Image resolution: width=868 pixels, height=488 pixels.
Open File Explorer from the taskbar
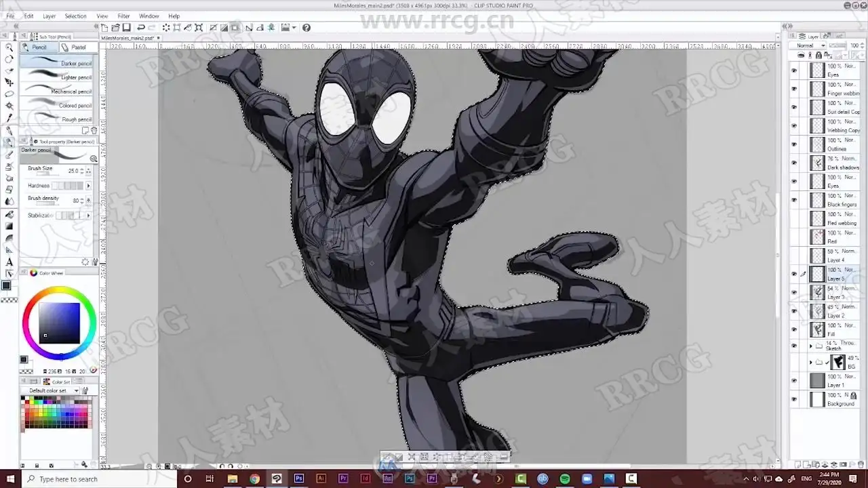tap(232, 479)
